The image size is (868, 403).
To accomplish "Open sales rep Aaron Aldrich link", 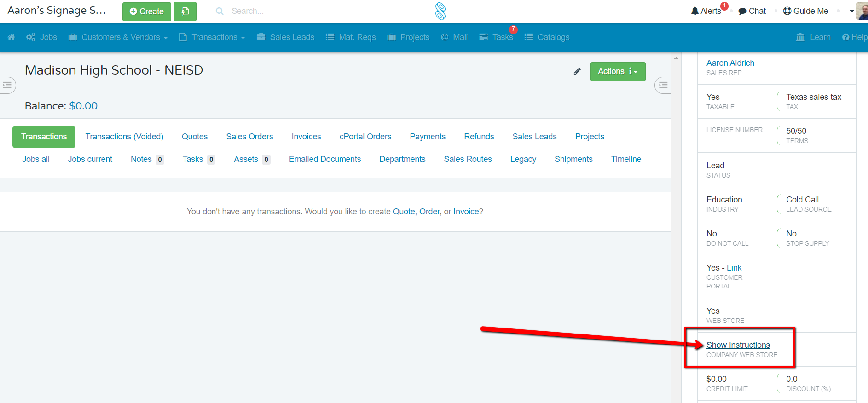I will click(730, 63).
